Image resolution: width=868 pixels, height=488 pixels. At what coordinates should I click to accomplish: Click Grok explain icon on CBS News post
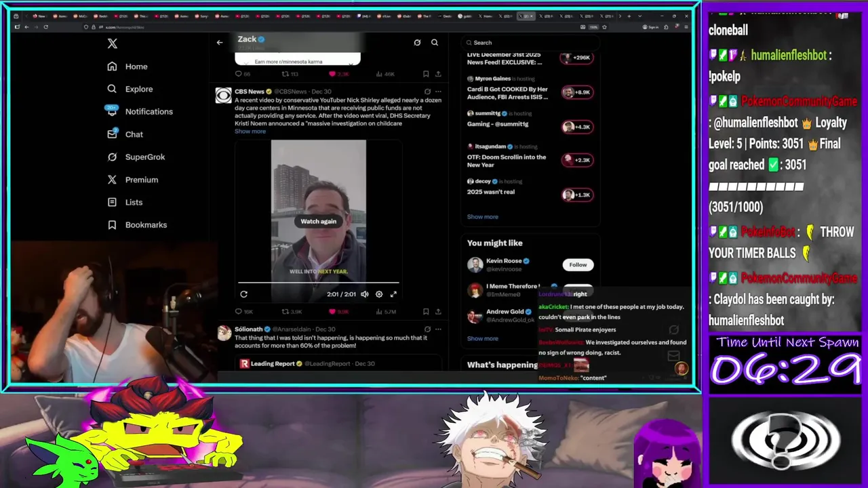427,91
